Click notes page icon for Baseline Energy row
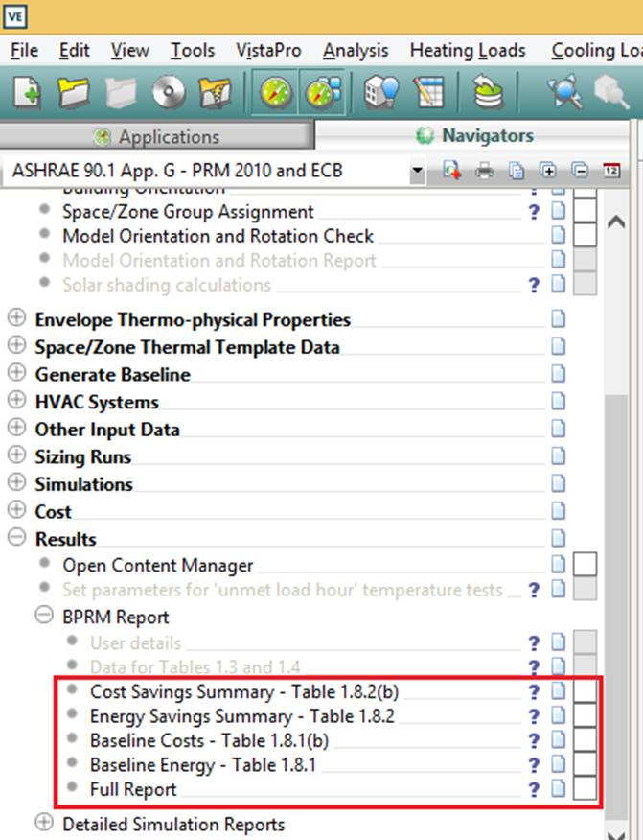 pos(558,764)
